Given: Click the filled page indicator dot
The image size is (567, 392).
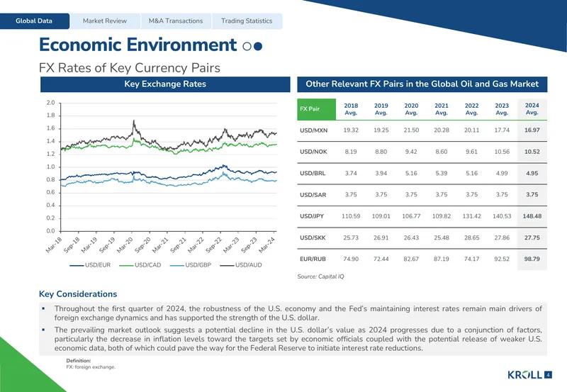Looking at the screenshot, I should point(258,46).
